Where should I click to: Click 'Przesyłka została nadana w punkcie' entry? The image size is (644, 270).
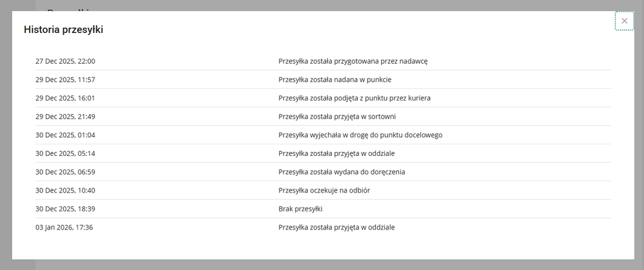(335, 80)
